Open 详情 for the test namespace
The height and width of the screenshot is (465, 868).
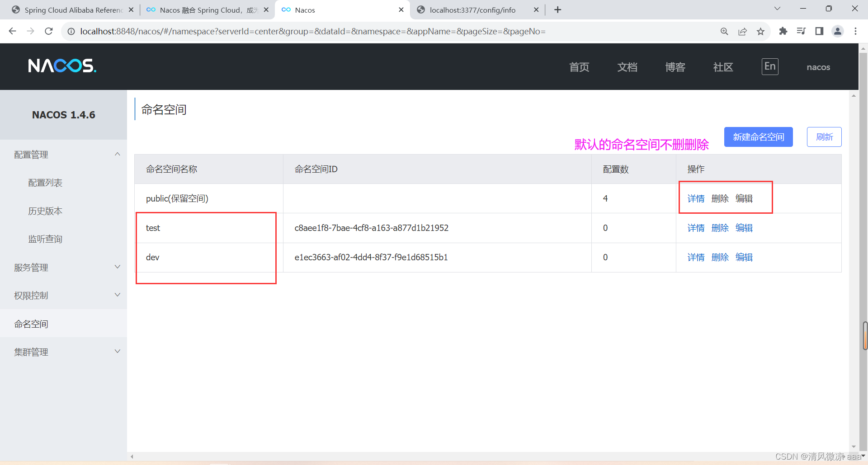pyautogui.click(x=696, y=228)
